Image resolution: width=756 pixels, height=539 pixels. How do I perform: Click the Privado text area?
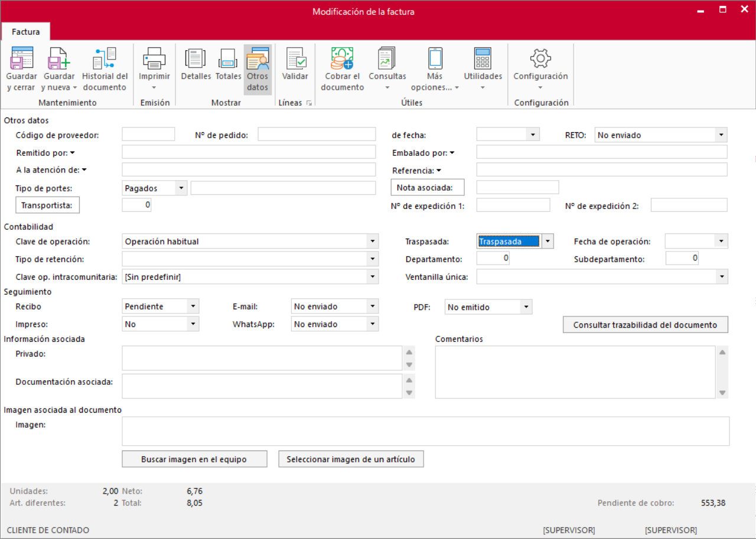pyautogui.click(x=262, y=358)
